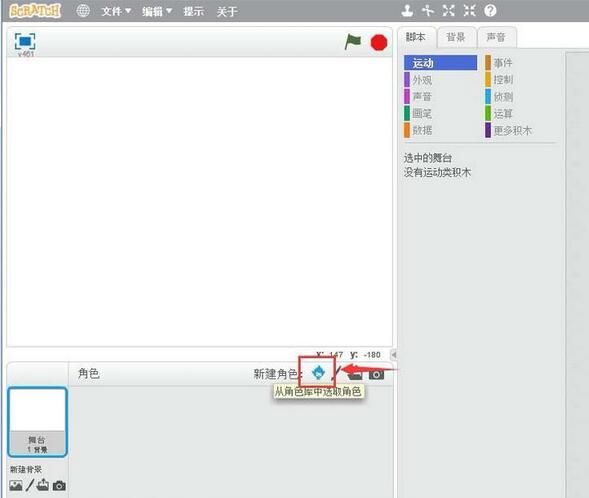This screenshot has width=589, height=498.
Task: Switch to the 脚本 tab
Action: tap(416, 37)
